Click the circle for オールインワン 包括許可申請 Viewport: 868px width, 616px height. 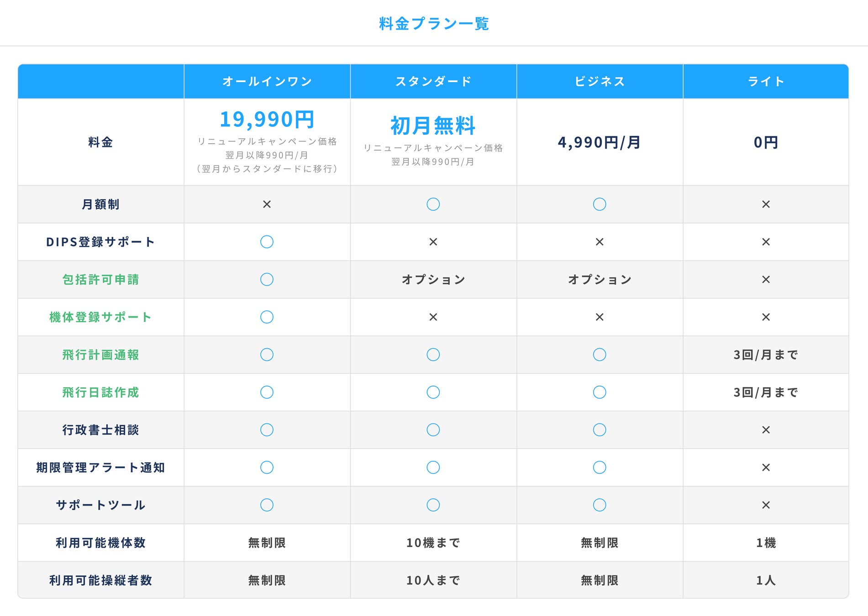click(267, 279)
